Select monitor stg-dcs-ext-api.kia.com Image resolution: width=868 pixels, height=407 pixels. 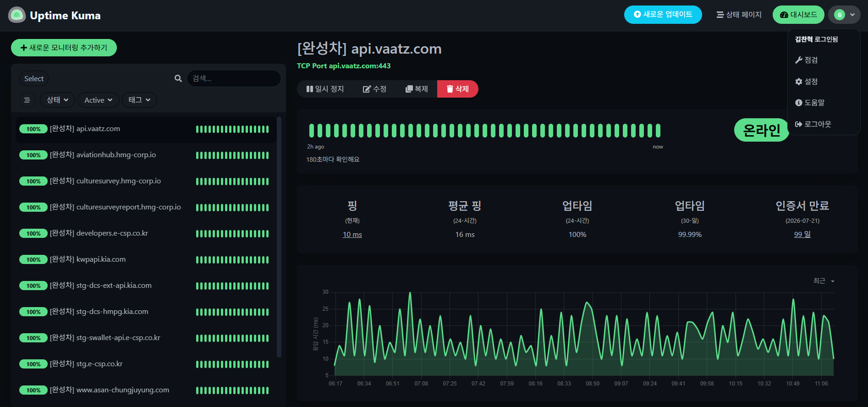coord(146,286)
